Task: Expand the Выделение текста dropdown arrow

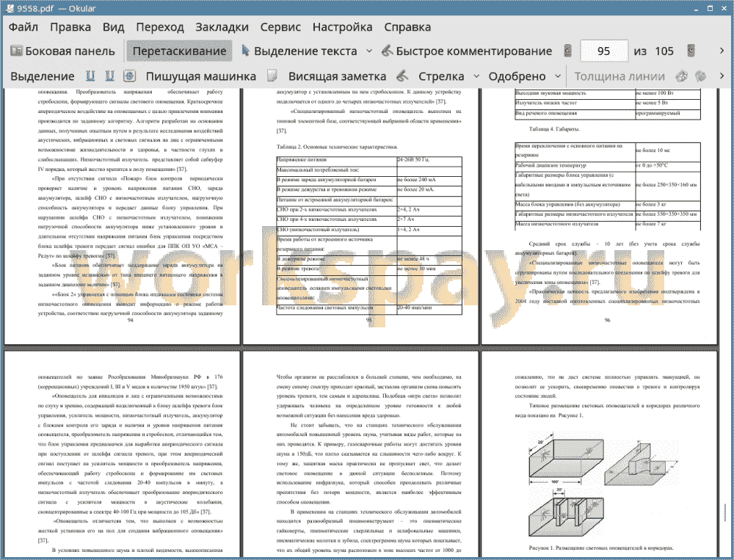Action: (x=369, y=51)
